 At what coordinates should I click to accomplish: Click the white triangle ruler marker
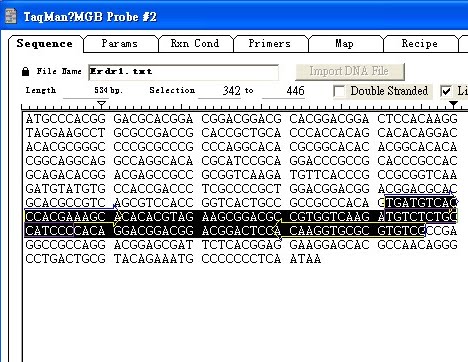point(102,105)
